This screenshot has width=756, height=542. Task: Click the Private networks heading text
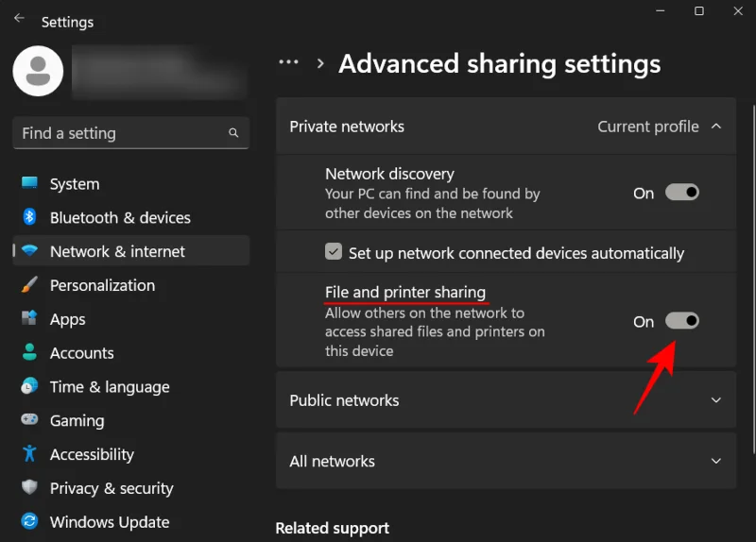pos(347,127)
